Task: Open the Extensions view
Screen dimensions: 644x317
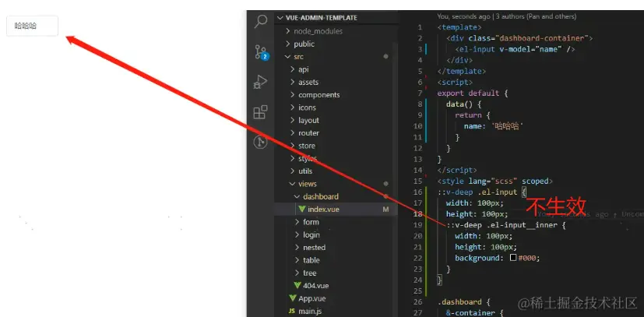Action: 260,111
